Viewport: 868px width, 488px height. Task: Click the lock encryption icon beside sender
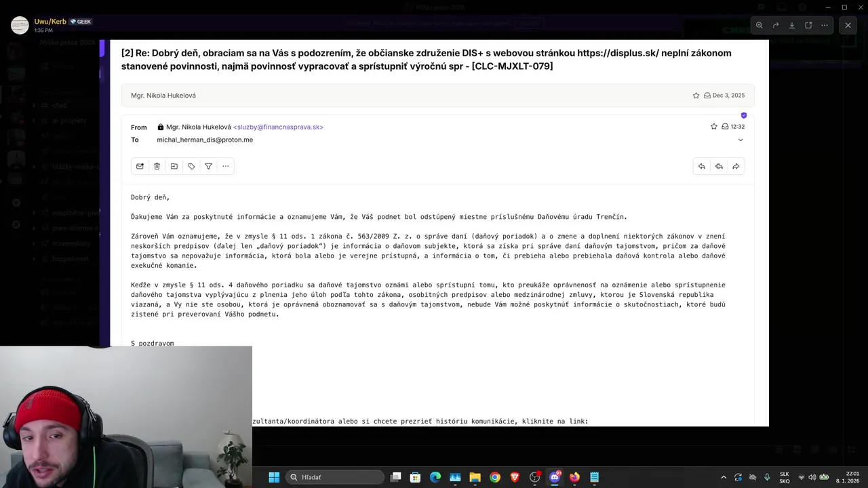click(x=161, y=127)
